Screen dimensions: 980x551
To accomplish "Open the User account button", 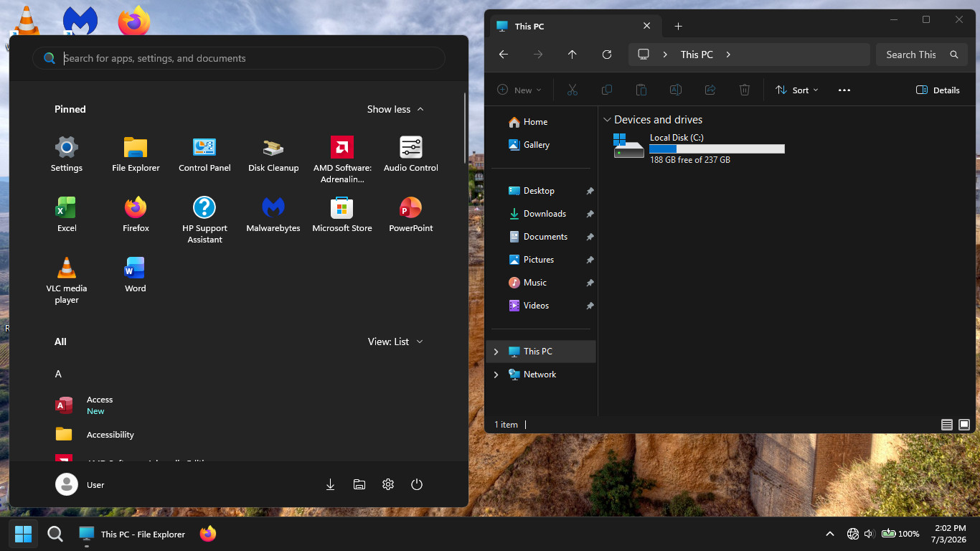I will pyautogui.click(x=80, y=484).
